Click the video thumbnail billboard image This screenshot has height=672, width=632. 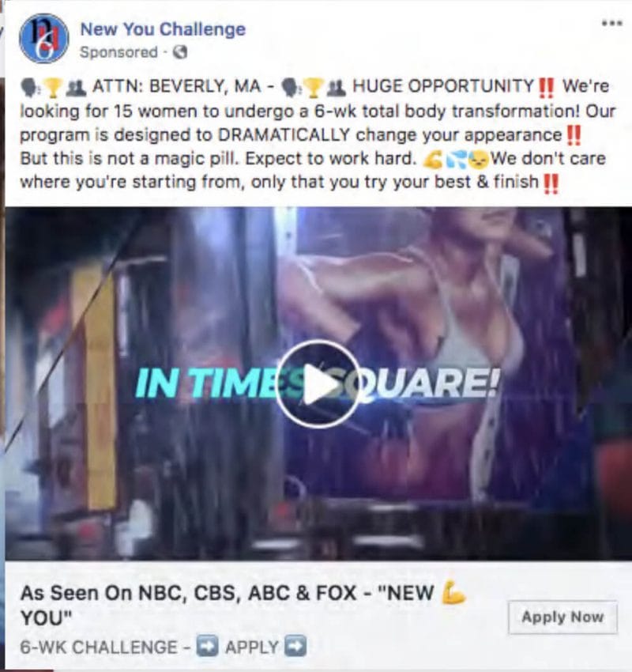(x=318, y=383)
